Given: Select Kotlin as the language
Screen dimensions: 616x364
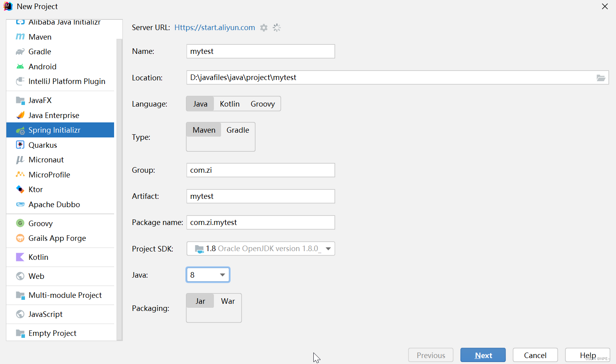Looking at the screenshot, I should (x=230, y=104).
